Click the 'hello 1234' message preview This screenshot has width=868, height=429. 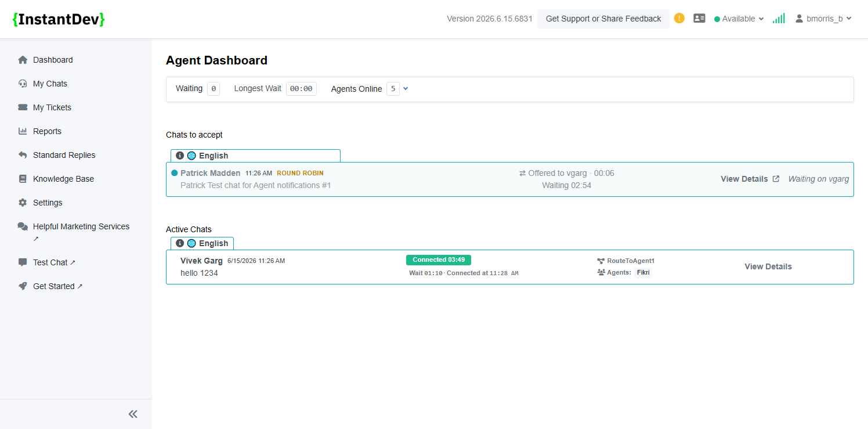(199, 273)
